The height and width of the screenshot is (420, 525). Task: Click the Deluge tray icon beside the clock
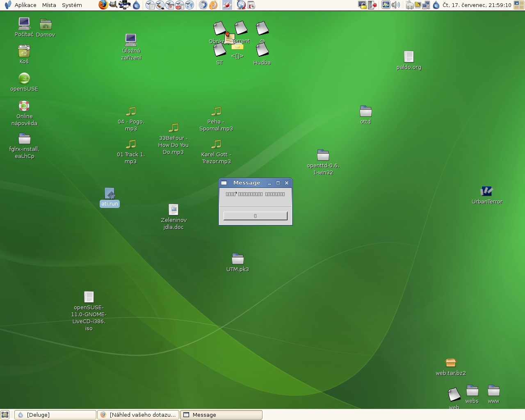436,5
